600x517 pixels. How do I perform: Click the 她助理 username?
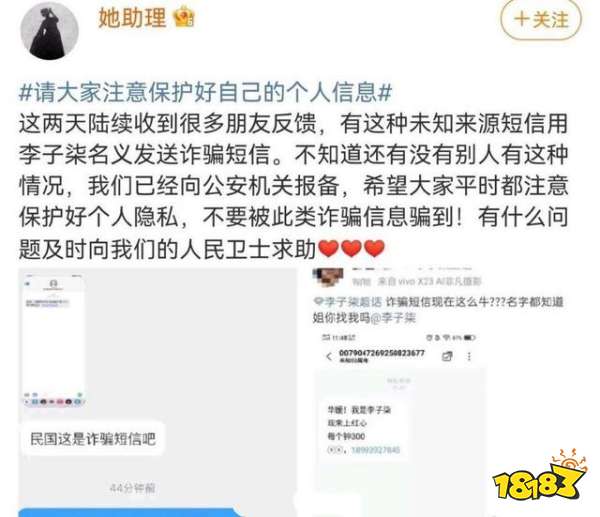click(x=132, y=18)
